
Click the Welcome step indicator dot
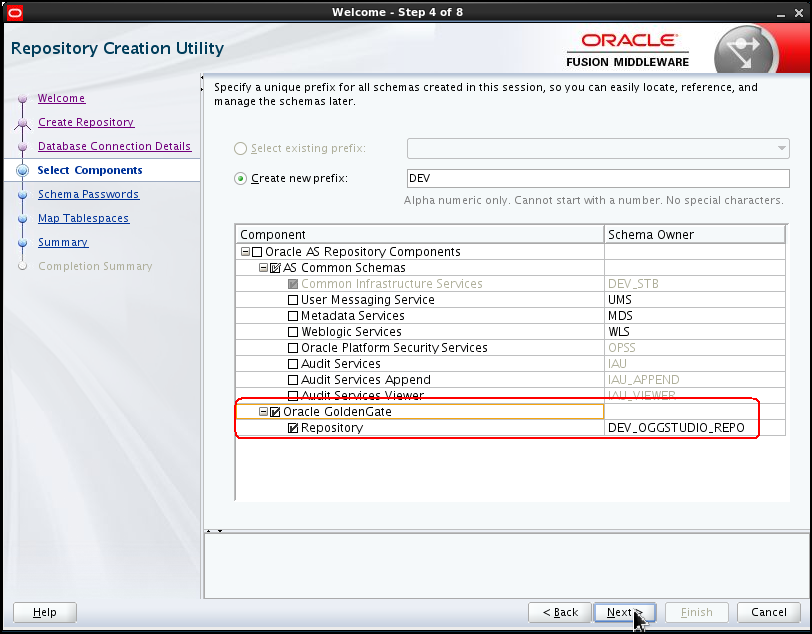pyautogui.click(x=23, y=98)
